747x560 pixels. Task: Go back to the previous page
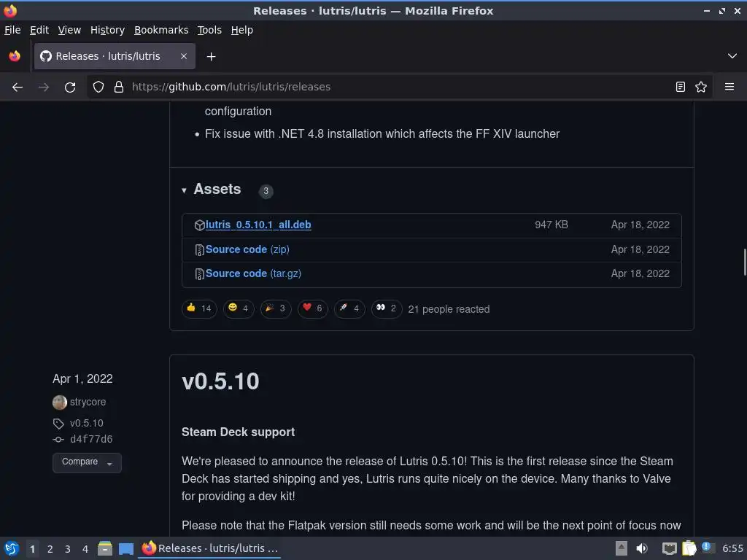tap(18, 87)
